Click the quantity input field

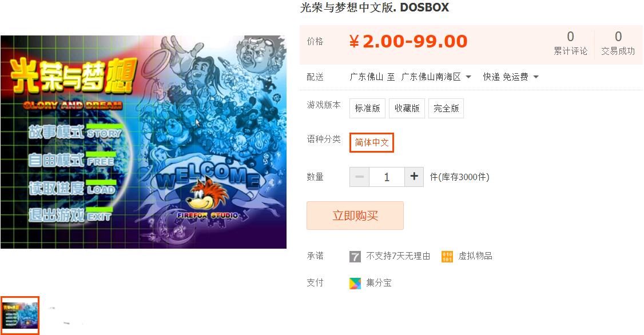pos(387,177)
